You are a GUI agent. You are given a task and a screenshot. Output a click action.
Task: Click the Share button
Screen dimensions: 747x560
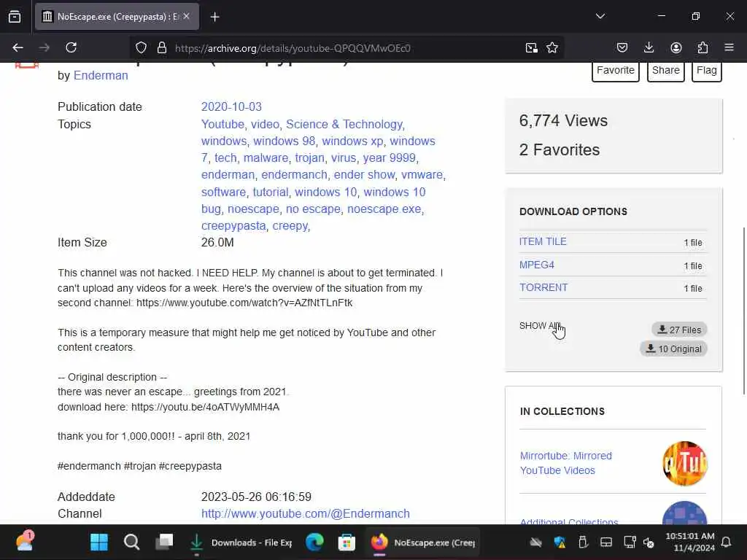pos(665,71)
